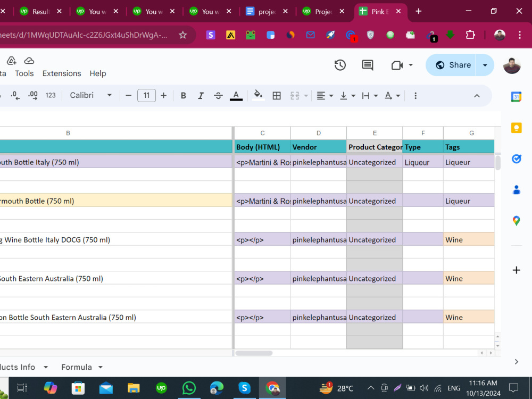Image resolution: width=532 pixels, height=399 pixels.
Task: Open Chrome extensions puzzle icon
Action: point(470,35)
